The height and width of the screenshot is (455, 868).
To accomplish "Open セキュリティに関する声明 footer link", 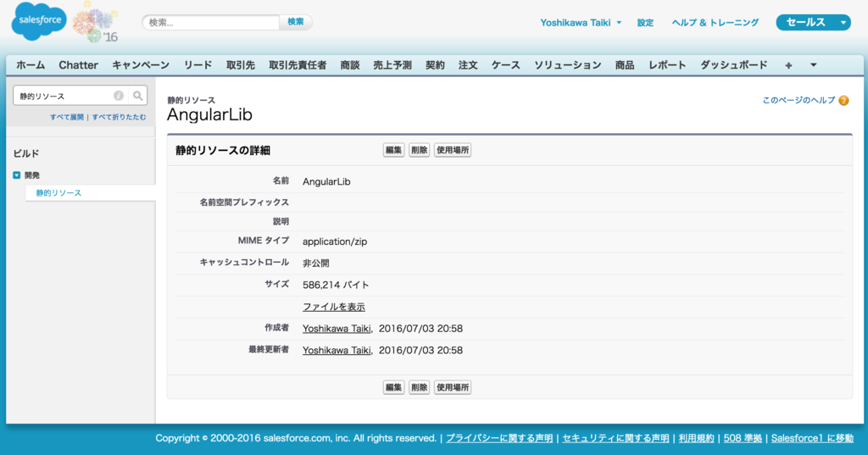I will coord(615,438).
